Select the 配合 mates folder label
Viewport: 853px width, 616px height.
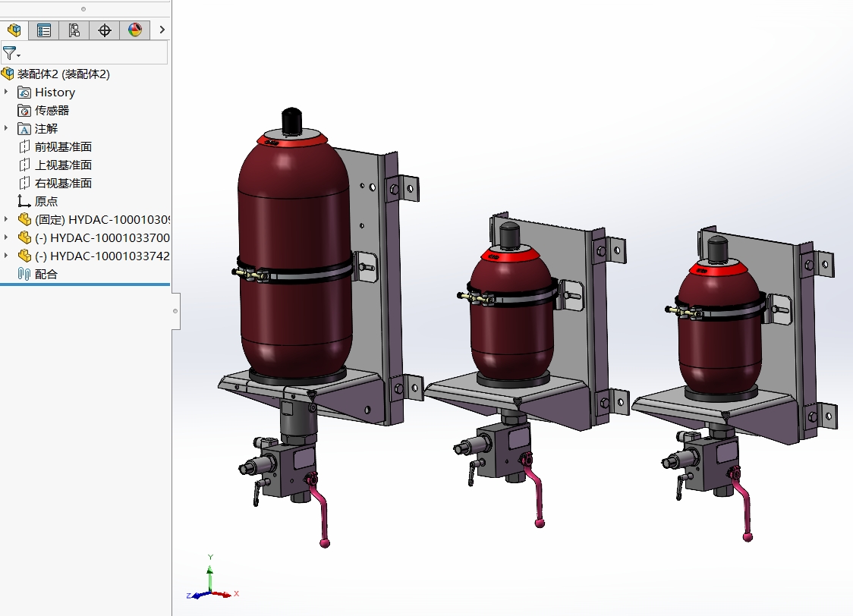46,274
